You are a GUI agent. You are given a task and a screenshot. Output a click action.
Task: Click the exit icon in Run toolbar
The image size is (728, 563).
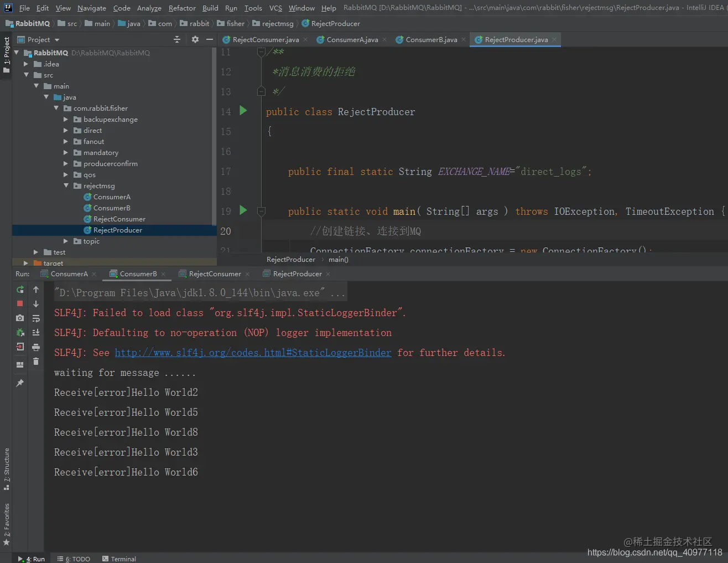pyautogui.click(x=20, y=347)
